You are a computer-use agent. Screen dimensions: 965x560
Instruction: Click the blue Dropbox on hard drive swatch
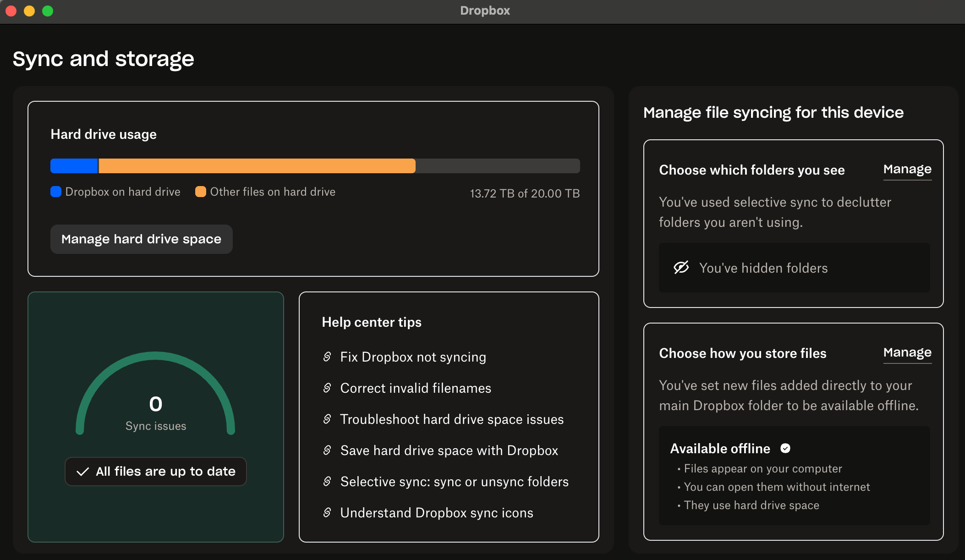tap(56, 192)
